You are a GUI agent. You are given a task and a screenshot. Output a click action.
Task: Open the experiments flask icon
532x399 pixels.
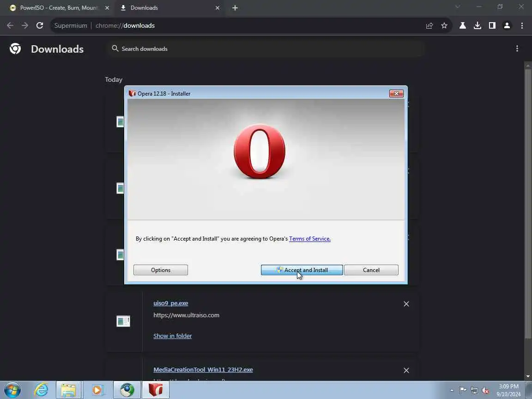[x=462, y=25]
